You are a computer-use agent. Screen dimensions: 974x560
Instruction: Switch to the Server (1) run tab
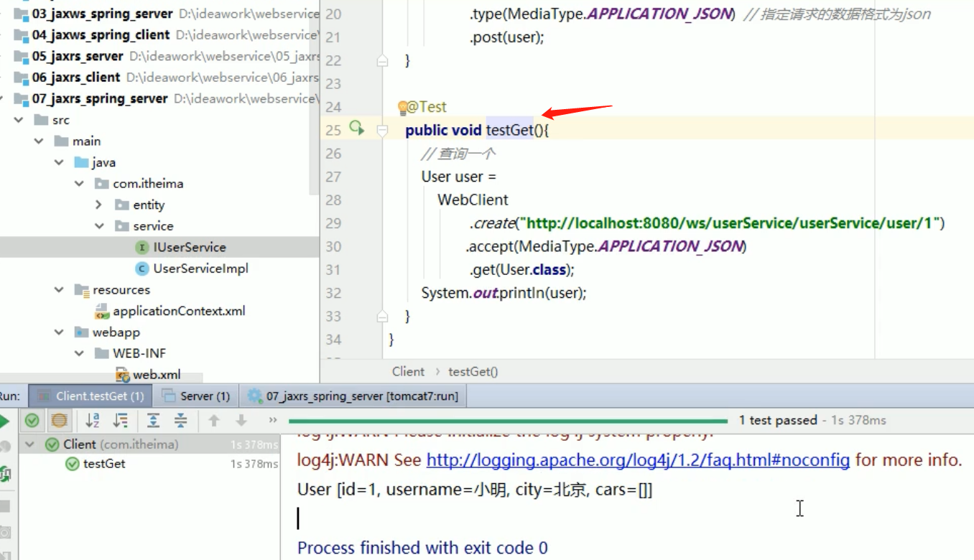(196, 396)
